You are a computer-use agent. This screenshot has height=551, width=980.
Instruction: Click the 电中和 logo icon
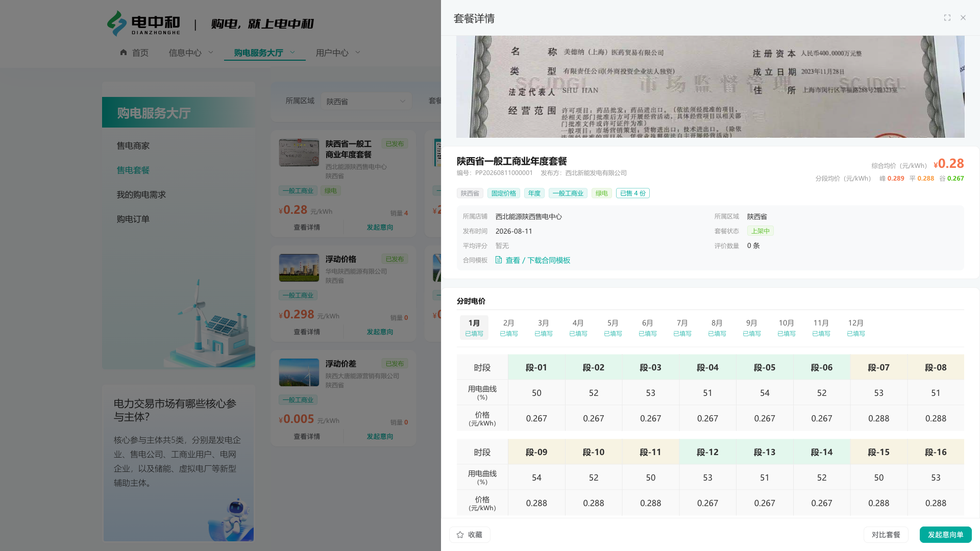[117, 23]
